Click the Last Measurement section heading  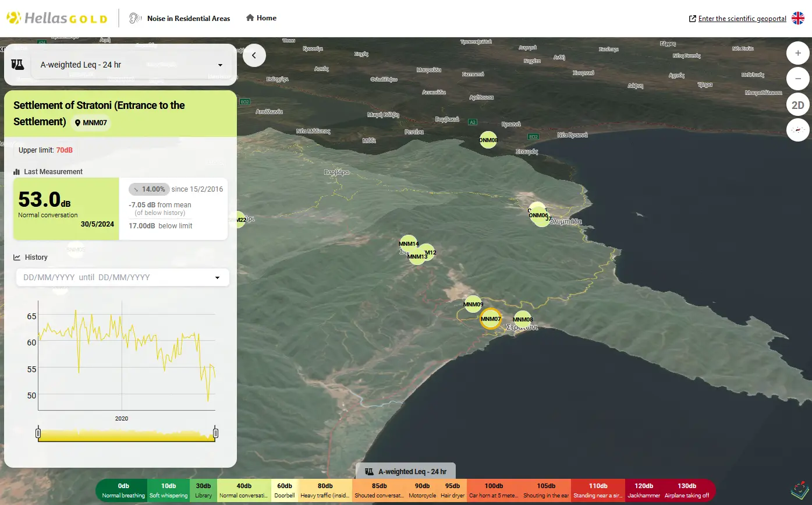[x=48, y=172]
